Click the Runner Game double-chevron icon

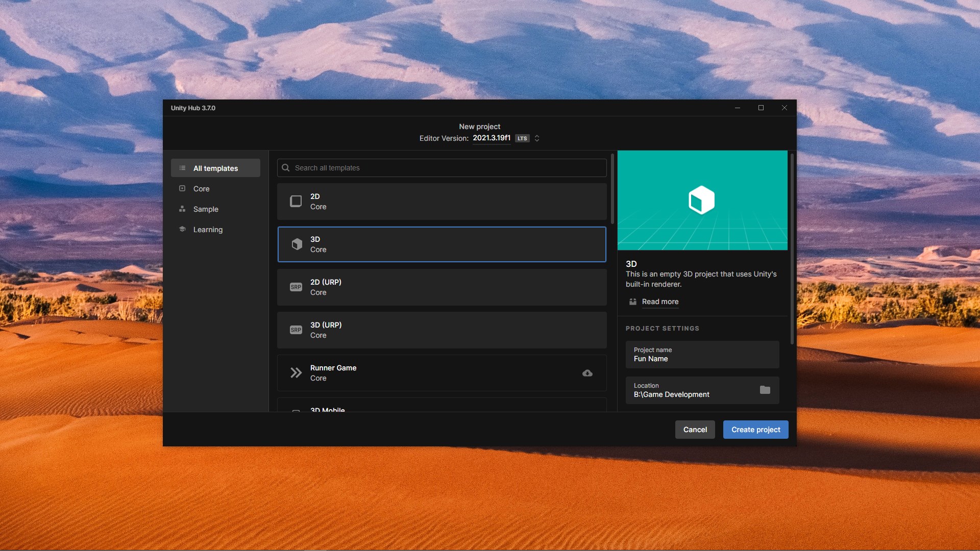pos(296,373)
